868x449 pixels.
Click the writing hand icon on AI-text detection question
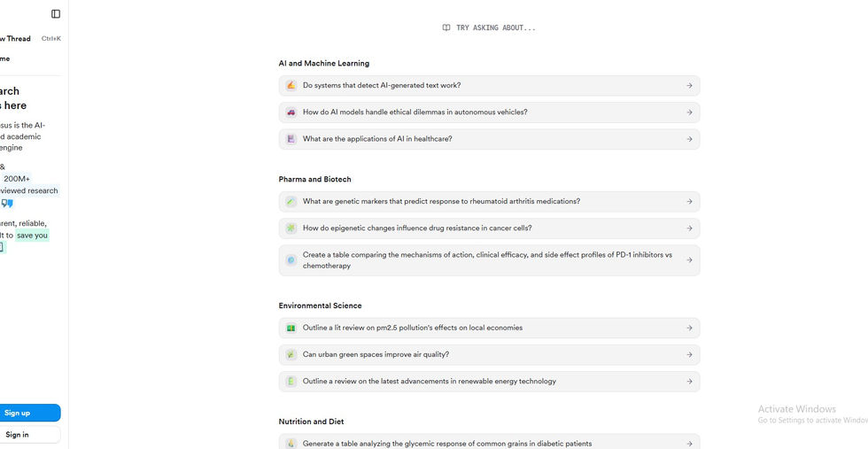click(x=291, y=86)
